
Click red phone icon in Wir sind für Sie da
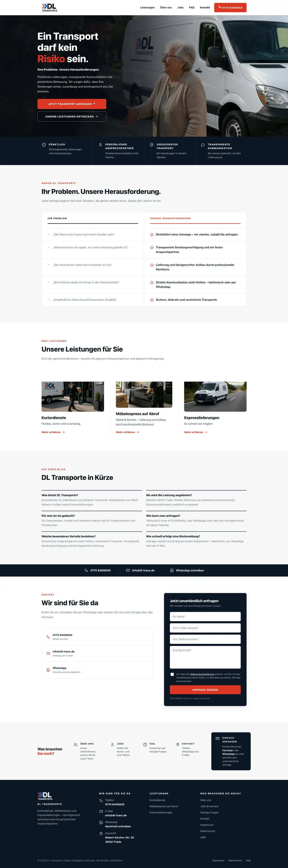[x=48, y=637]
